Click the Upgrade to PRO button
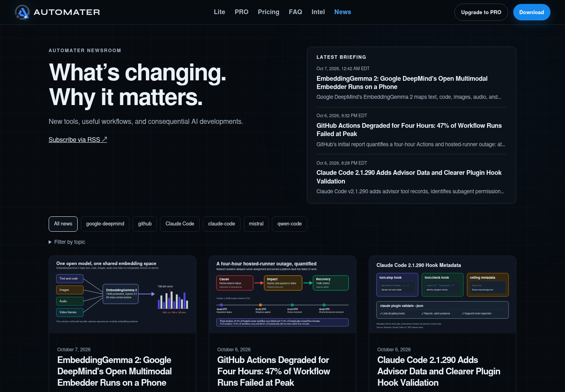The height and width of the screenshot is (392, 565). tap(481, 12)
